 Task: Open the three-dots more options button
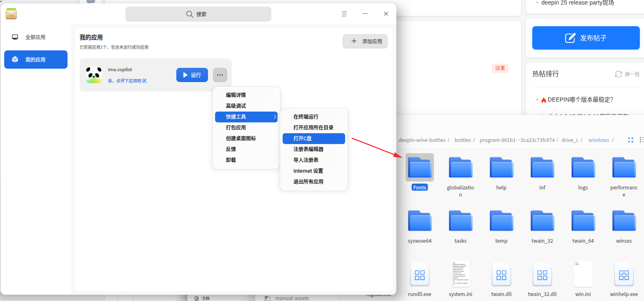[220, 75]
